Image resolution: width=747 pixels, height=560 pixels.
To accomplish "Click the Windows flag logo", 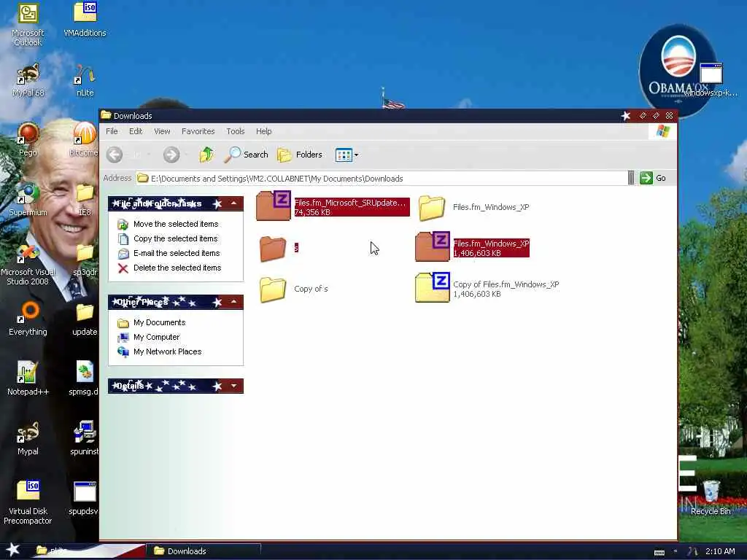I will (662, 131).
